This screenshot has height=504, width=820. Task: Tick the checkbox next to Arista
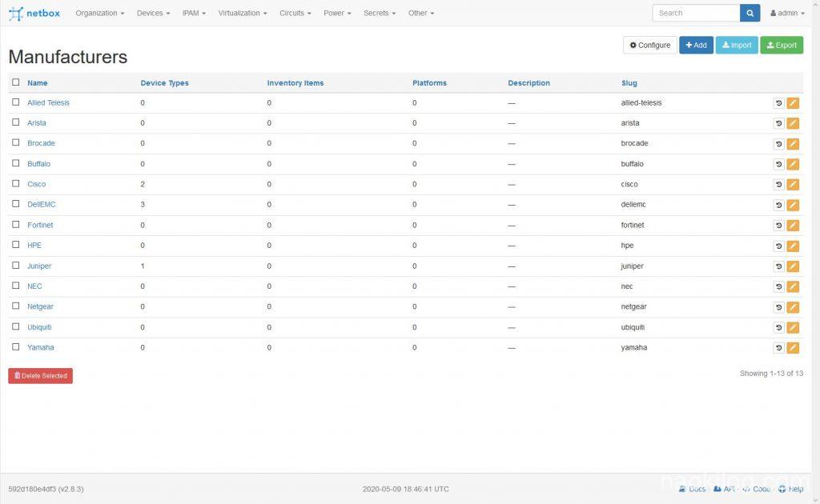pos(16,122)
